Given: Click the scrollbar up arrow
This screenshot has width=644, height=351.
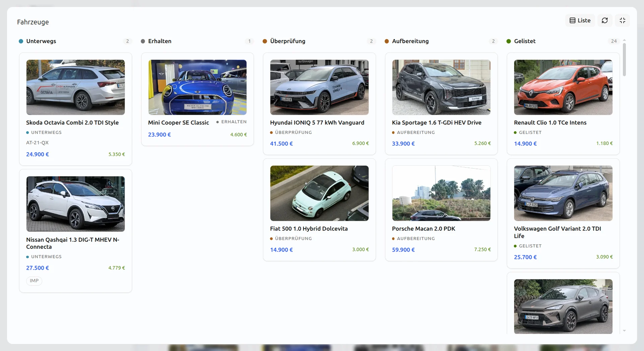Looking at the screenshot, I should tap(624, 40).
